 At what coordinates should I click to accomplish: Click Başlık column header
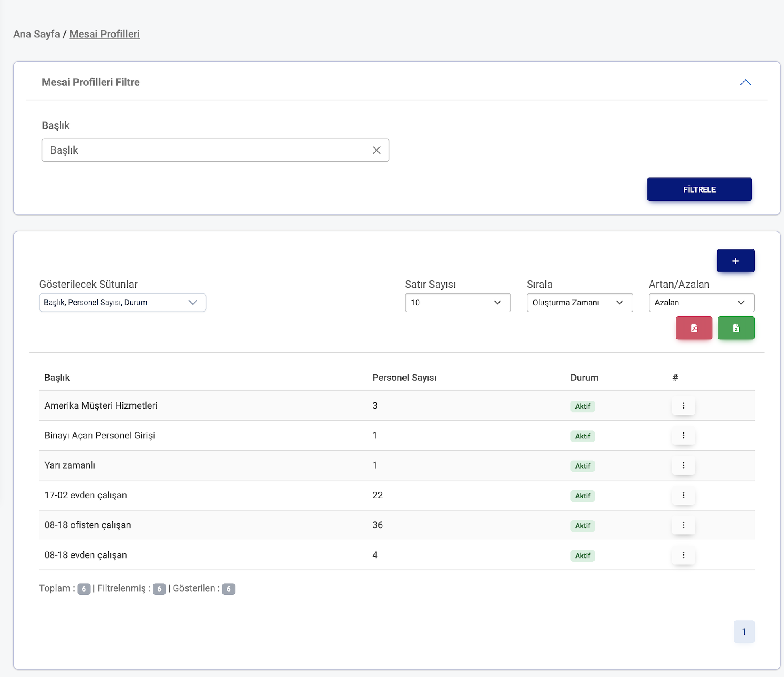pyautogui.click(x=57, y=378)
